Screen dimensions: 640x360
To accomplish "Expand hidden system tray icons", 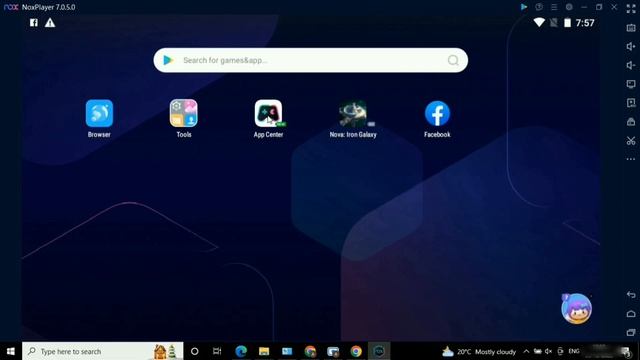I will [527, 351].
